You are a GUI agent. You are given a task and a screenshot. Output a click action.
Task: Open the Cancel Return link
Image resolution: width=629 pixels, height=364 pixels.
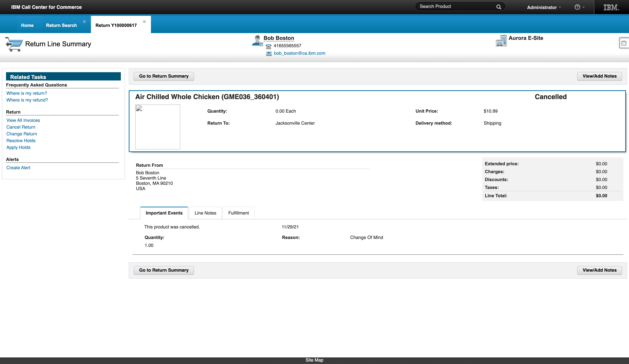tap(21, 127)
